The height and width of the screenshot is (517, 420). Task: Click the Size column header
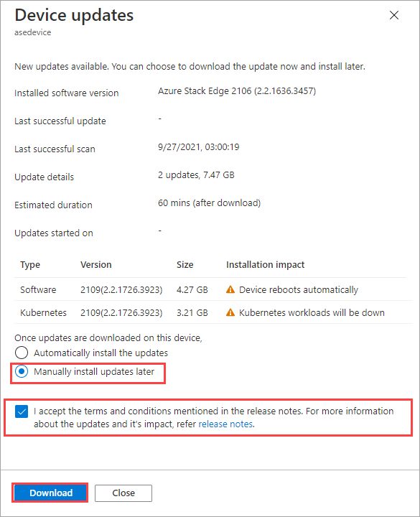click(x=185, y=264)
